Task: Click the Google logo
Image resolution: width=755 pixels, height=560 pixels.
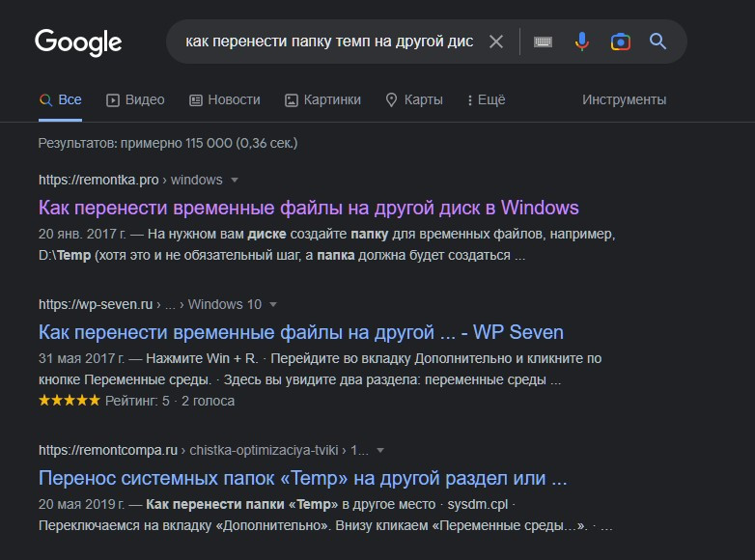Action: (78, 42)
